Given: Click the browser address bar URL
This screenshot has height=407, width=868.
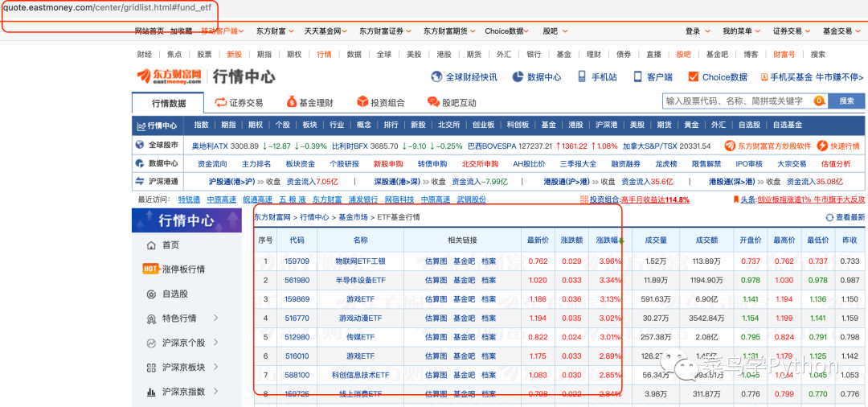Looking at the screenshot, I should [x=108, y=9].
